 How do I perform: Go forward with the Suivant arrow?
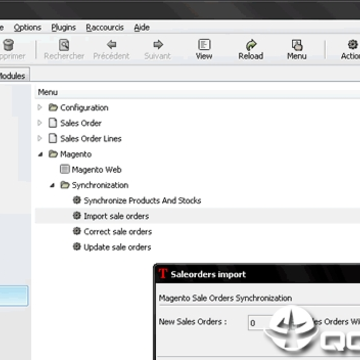pyautogui.click(x=158, y=44)
